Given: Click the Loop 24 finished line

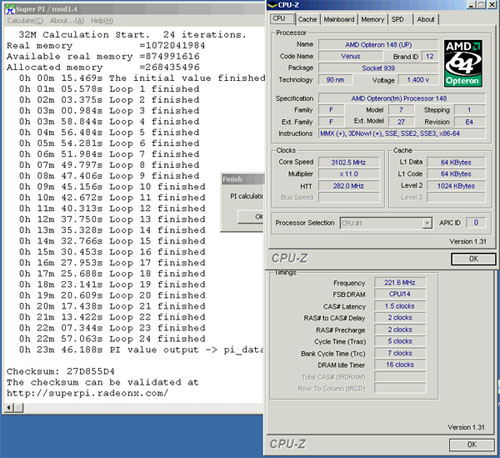Looking at the screenshot, I should click(x=112, y=339).
